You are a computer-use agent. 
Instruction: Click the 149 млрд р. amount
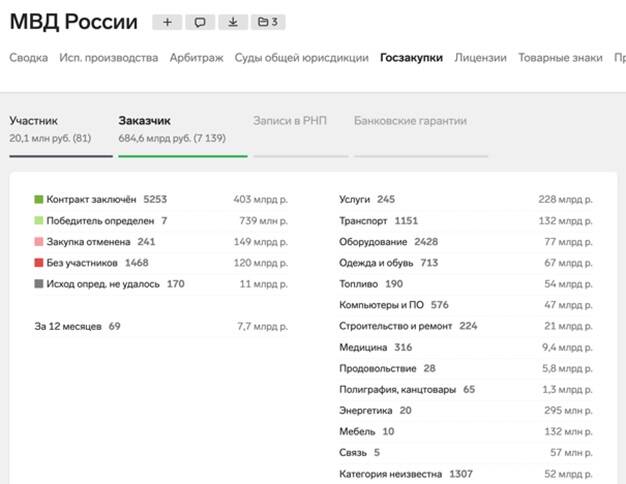pyautogui.click(x=261, y=242)
